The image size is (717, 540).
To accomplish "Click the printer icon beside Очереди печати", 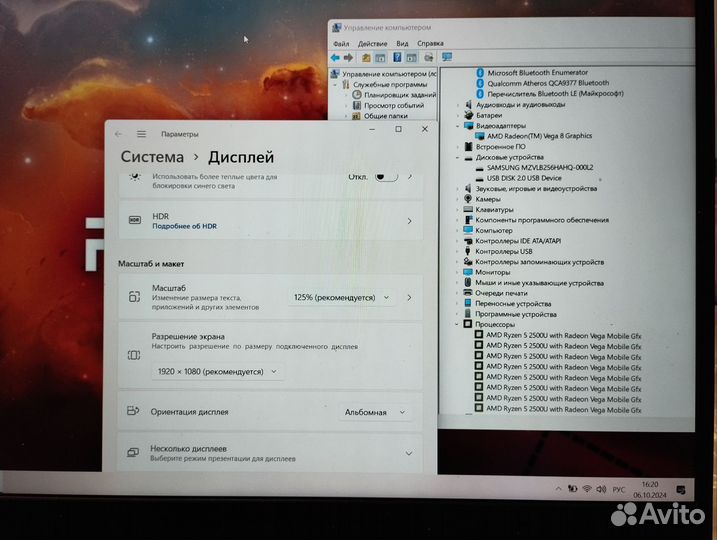I will coord(468,293).
